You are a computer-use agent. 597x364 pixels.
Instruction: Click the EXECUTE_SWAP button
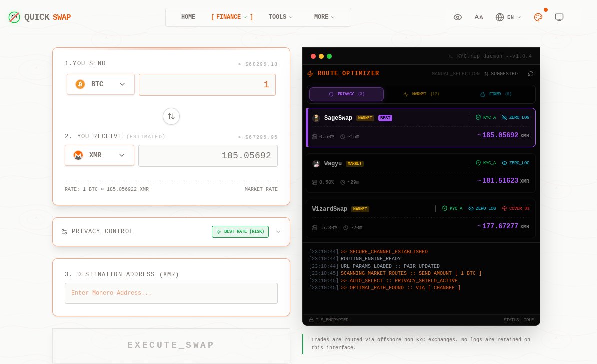(171, 345)
